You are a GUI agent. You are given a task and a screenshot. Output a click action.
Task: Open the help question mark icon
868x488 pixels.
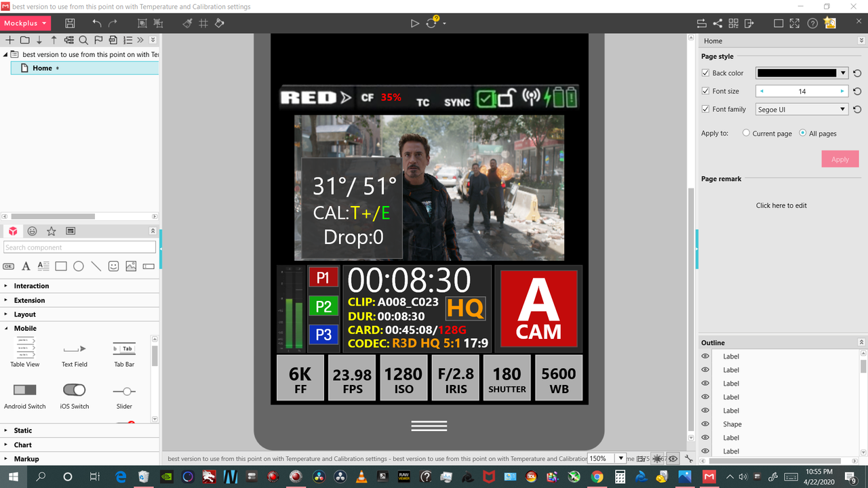812,23
